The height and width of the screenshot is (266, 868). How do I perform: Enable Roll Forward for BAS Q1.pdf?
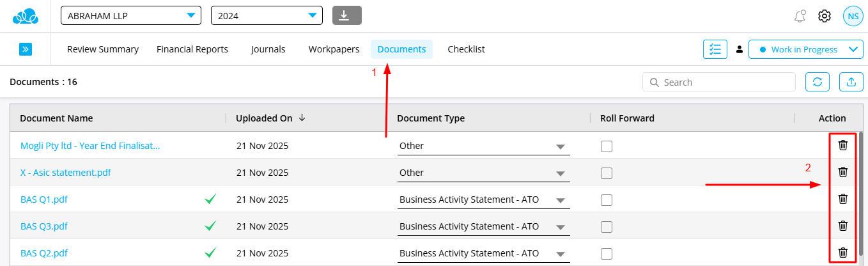[x=607, y=200]
